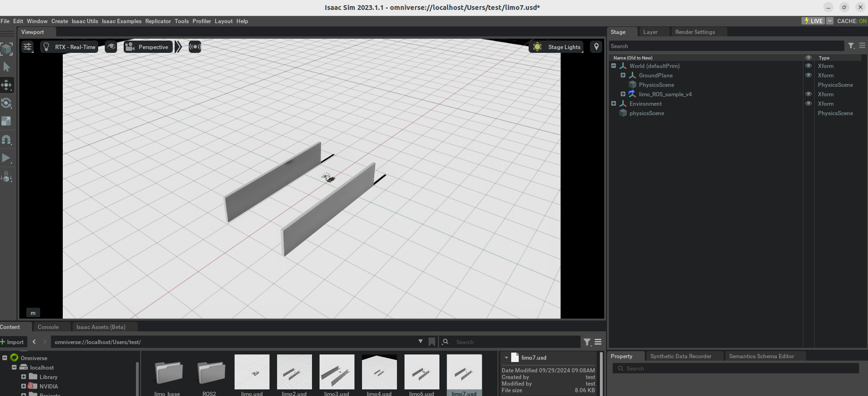Select the arrow selection tool
Viewport: 868px width, 396px height.
7,67
